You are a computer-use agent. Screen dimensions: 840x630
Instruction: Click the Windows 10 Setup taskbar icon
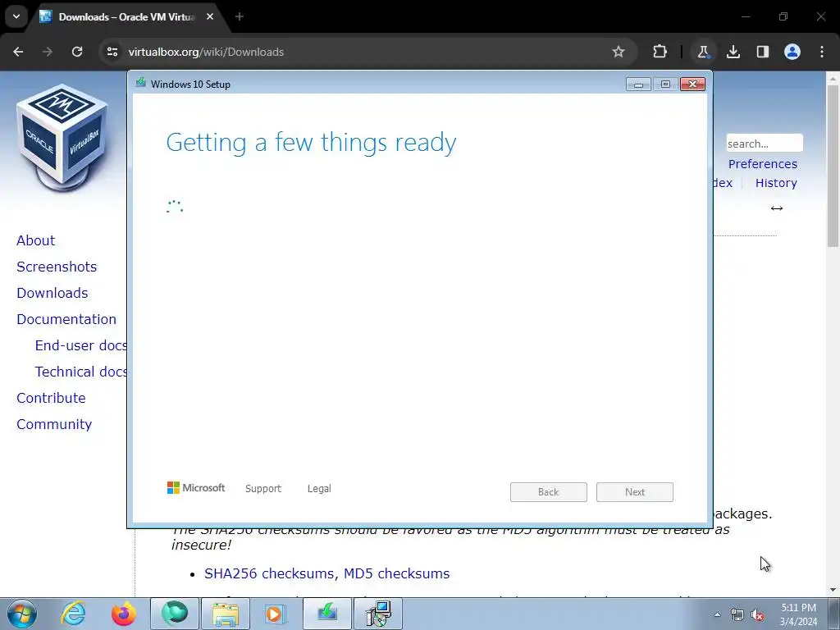(x=327, y=614)
